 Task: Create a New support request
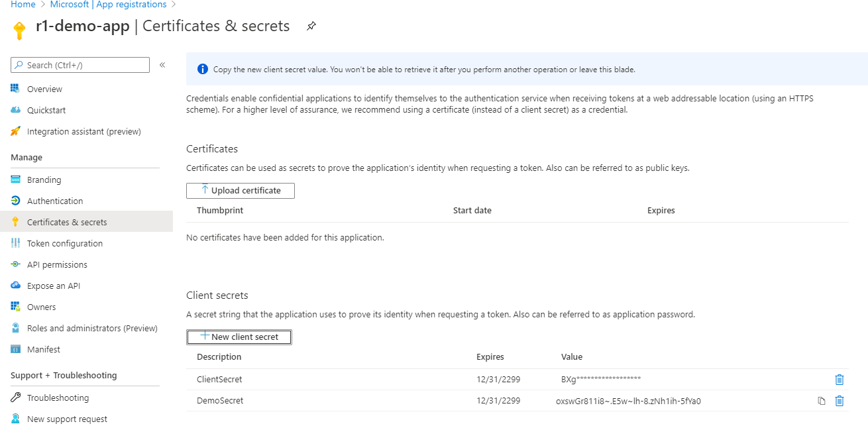point(67,419)
